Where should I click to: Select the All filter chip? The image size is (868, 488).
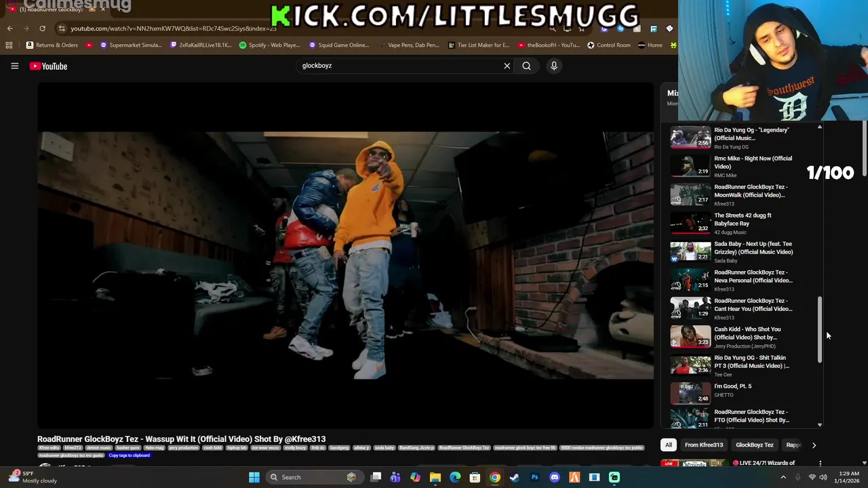click(669, 445)
